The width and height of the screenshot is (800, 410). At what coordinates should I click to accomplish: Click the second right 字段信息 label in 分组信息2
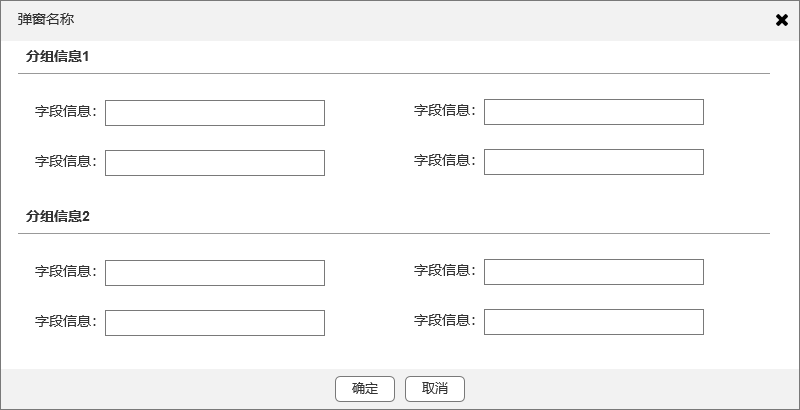[x=444, y=320]
